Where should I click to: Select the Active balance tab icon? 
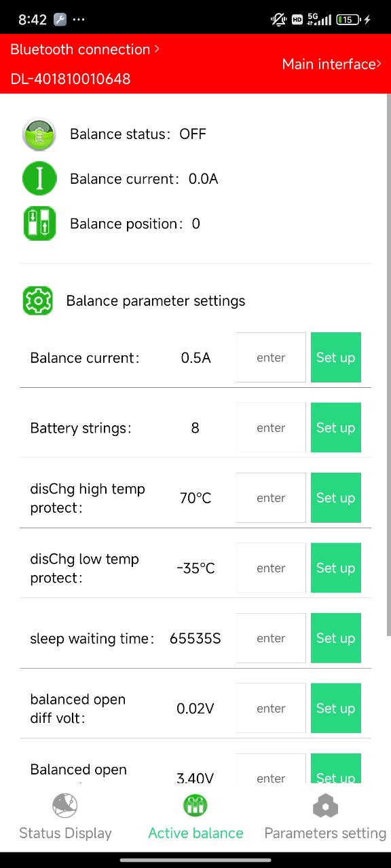195,806
